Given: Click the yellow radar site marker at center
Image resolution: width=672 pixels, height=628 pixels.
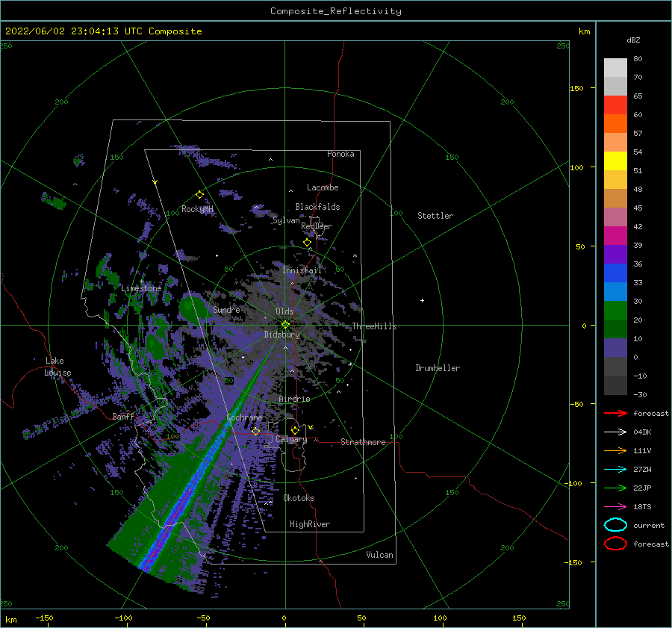Looking at the screenshot, I should click(285, 325).
